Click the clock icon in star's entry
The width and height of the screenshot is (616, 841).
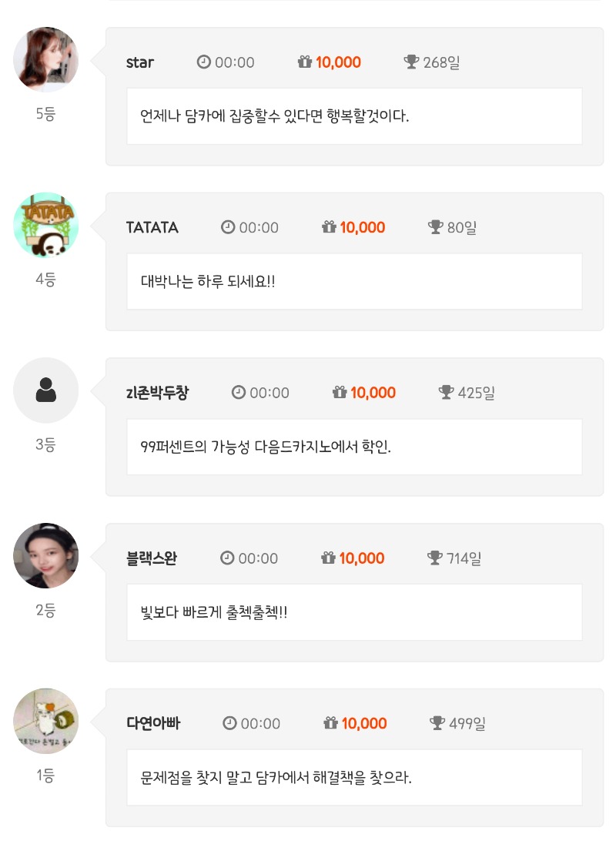pos(204,62)
